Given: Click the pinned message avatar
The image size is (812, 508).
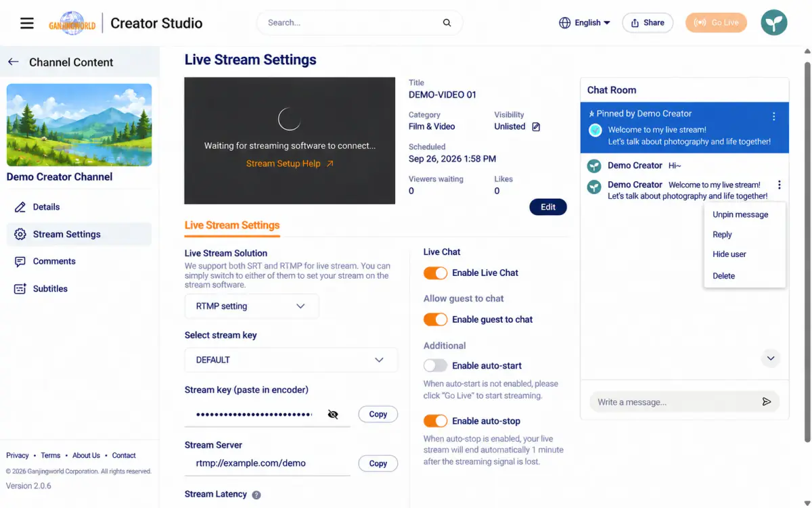Looking at the screenshot, I should (x=595, y=130).
